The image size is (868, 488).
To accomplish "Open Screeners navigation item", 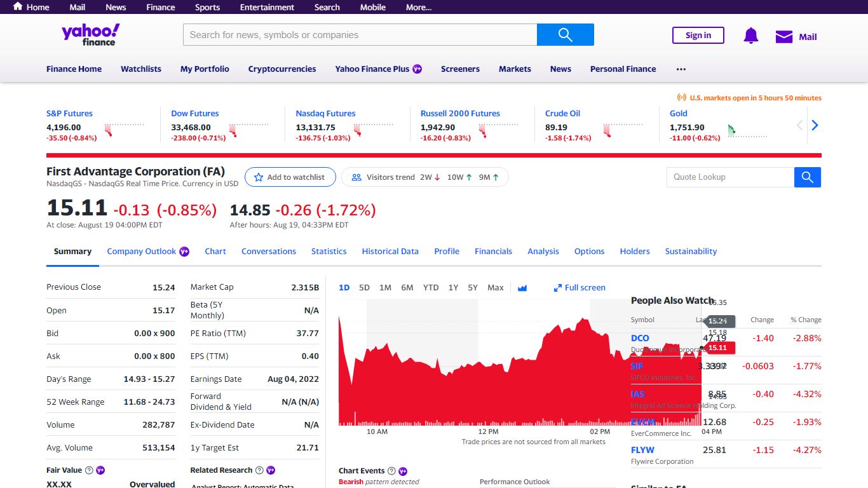I will [460, 69].
